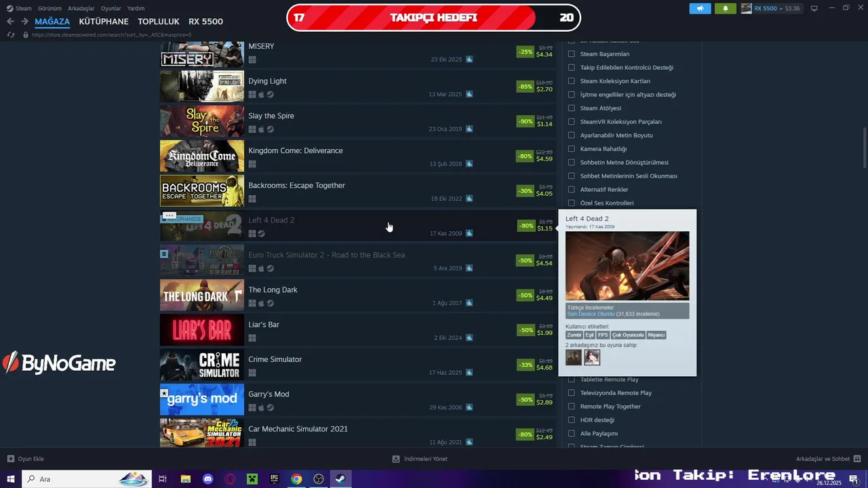
Task: Click the blue review icon in Slay the Spire's row
Action: pos(469,129)
